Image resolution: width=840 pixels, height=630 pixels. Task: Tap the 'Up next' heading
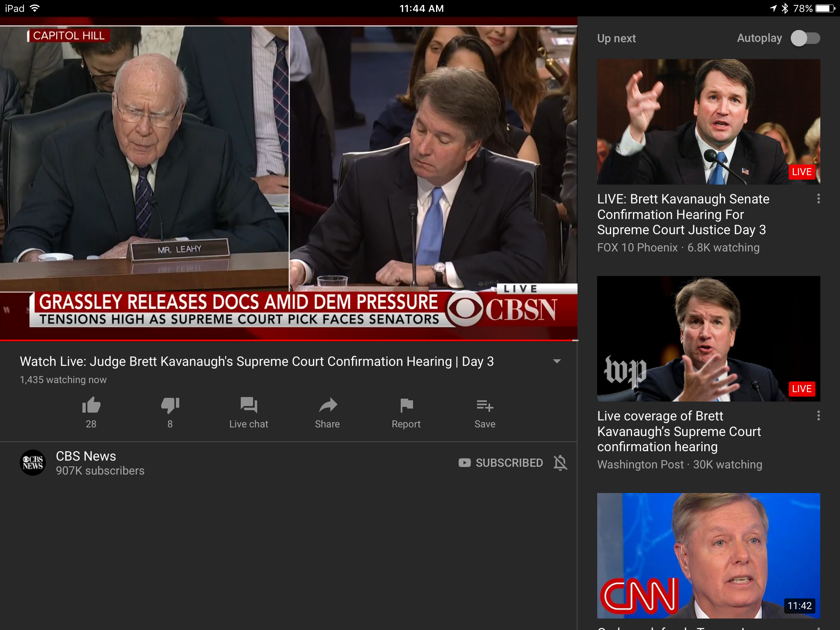click(616, 39)
